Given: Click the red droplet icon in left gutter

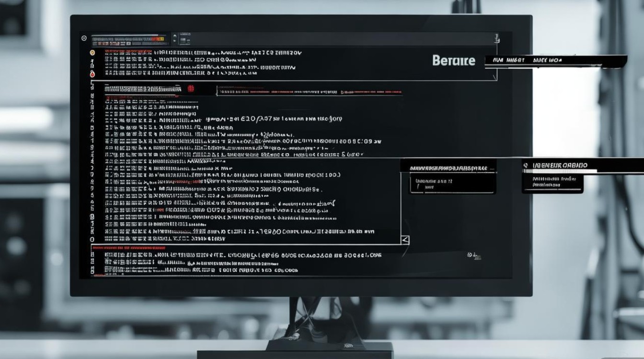Looking at the screenshot, I should [x=92, y=74].
